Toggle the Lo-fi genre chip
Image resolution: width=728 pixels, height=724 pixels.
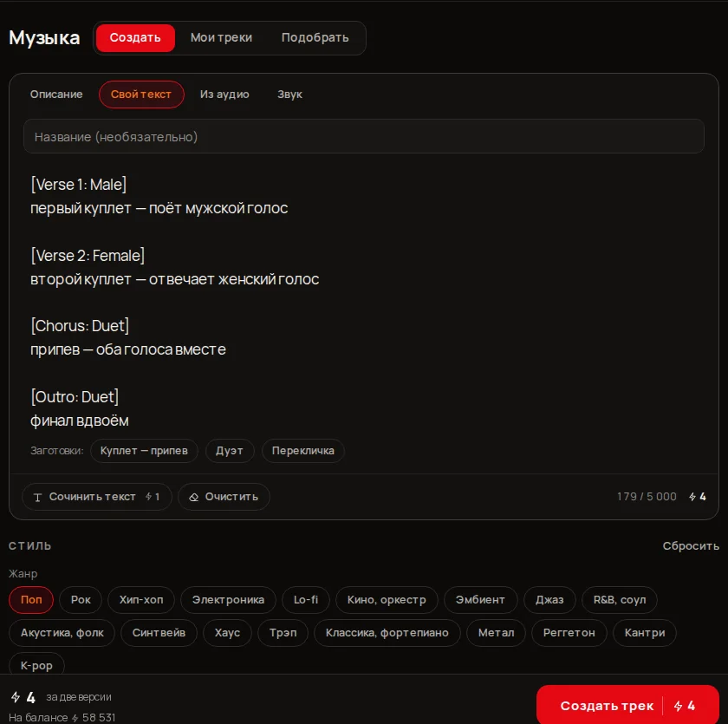305,599
